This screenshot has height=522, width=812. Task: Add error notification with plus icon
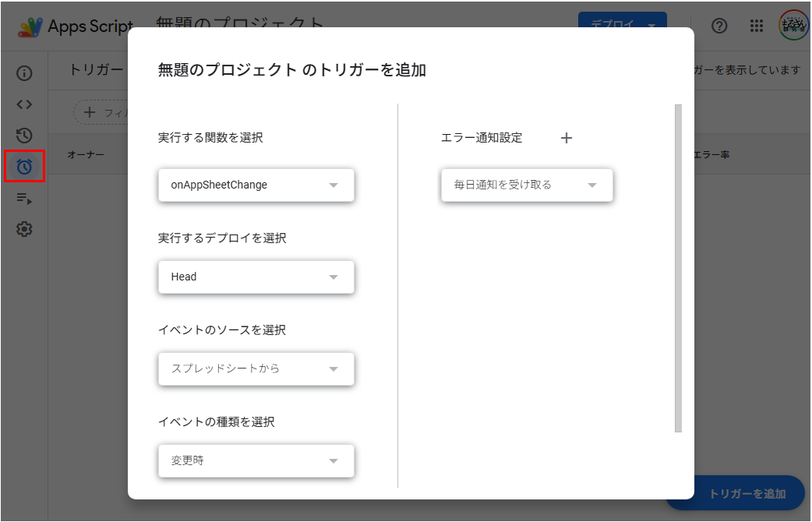point(566,138)
